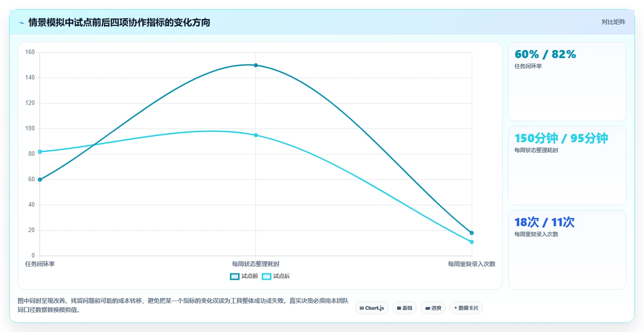Click the Chart.js tag pill
The width and height of the screenshot is (644, 332).
point(371,308)
